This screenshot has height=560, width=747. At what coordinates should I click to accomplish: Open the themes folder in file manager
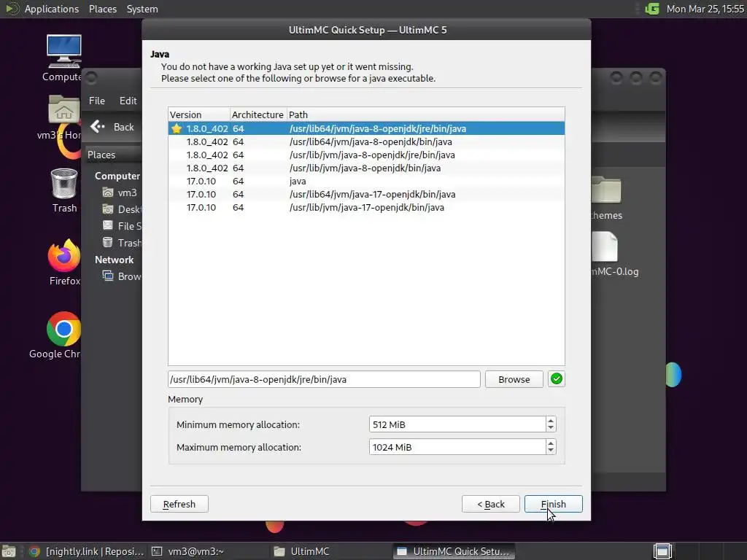point(605,190)
